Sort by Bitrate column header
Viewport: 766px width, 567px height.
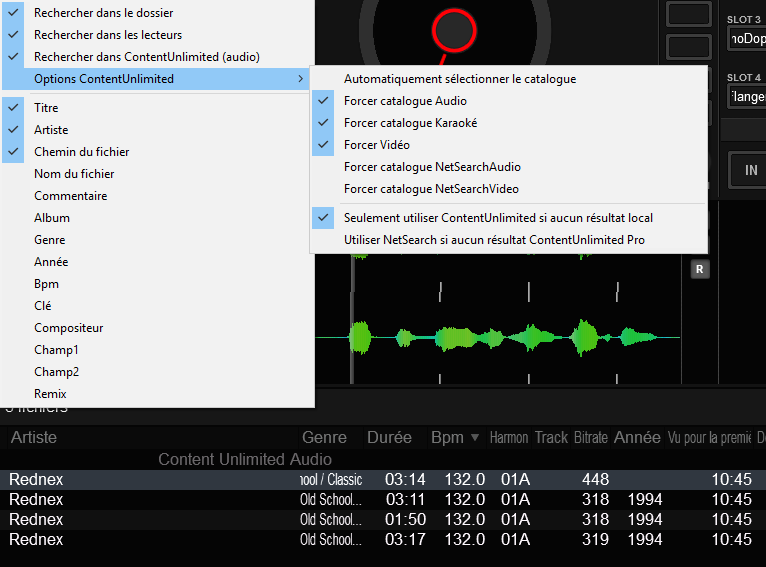point(591,437)
